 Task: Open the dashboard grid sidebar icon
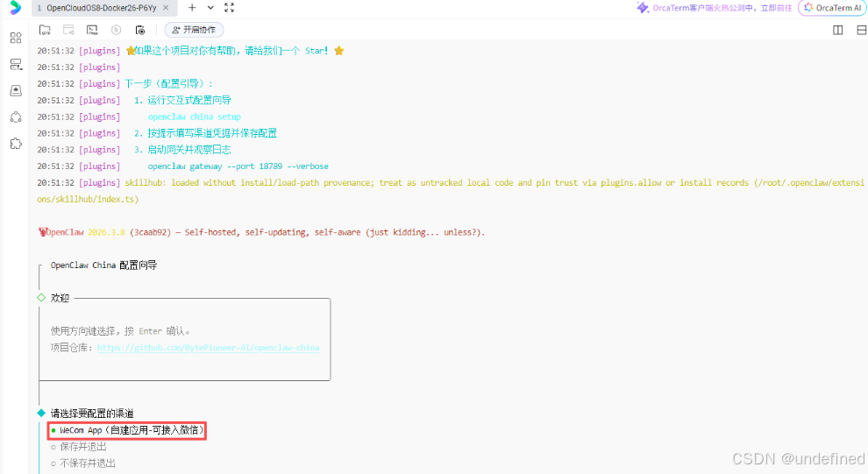(x=16, y=38)
